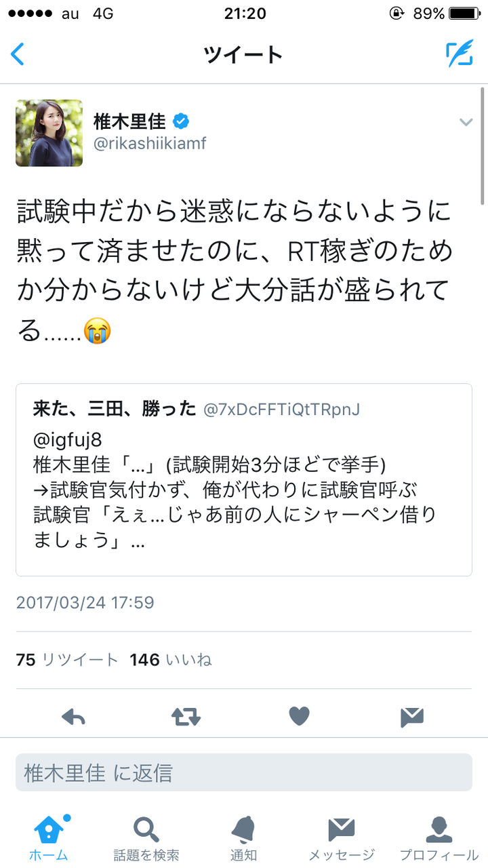The image size is (488, 868).
Task: View the 146 いいね list
Action: coord(171,660)
